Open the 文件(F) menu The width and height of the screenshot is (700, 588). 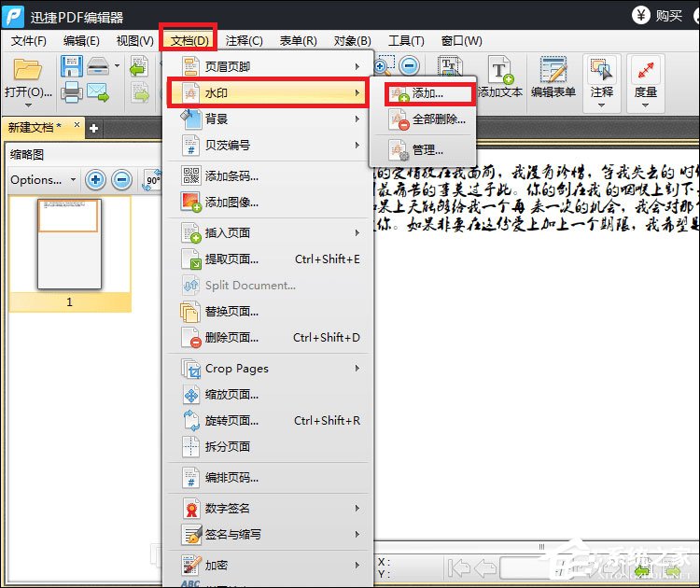tap(29, 41)
